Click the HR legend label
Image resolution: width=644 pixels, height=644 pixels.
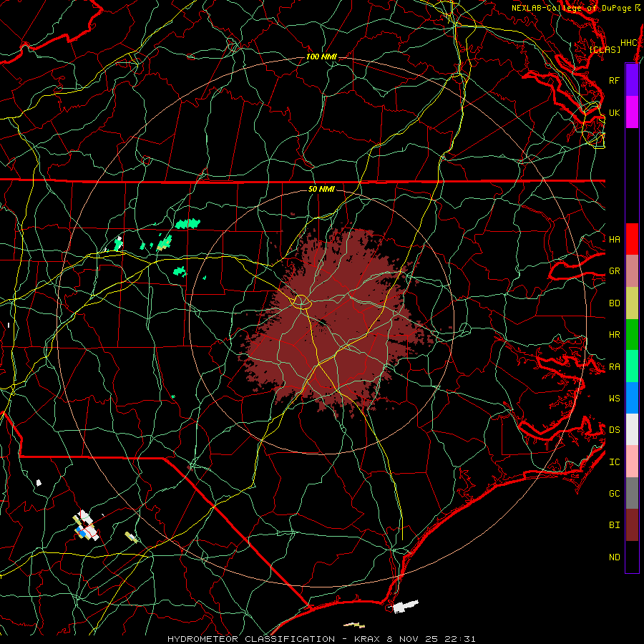[x=614, y=335]
